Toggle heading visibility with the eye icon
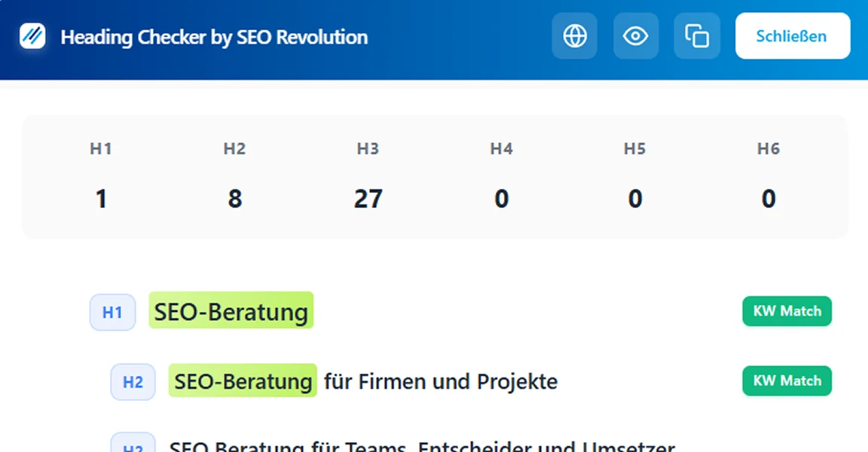Viewport: 868px width, 452px height. pos(636,35)
